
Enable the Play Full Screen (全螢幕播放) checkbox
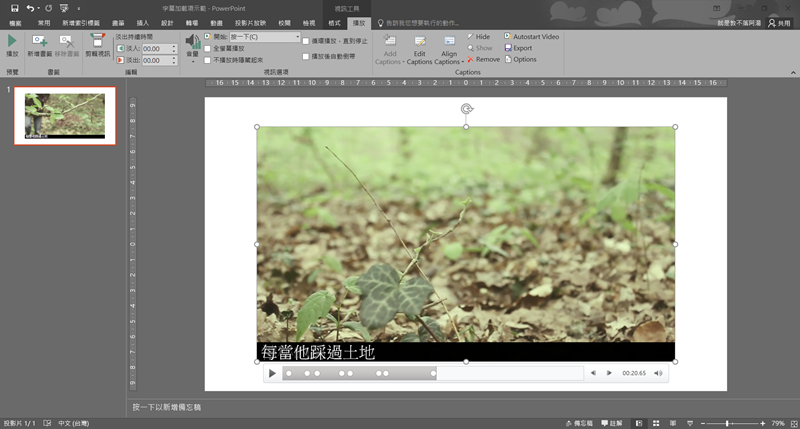(x=208, y=48)
